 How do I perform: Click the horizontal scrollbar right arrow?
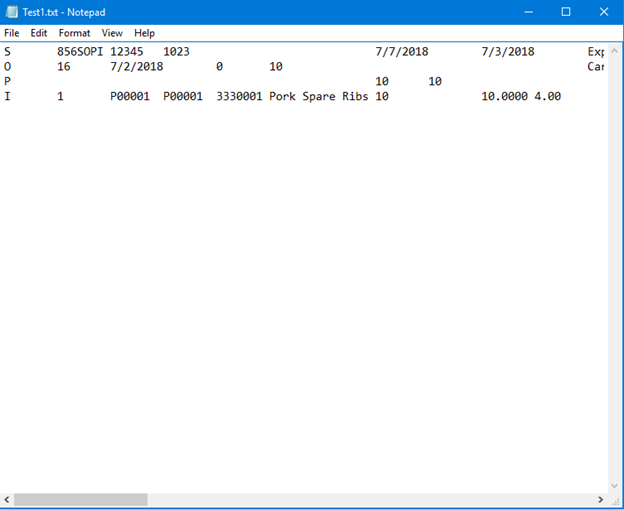pos(600,499)
